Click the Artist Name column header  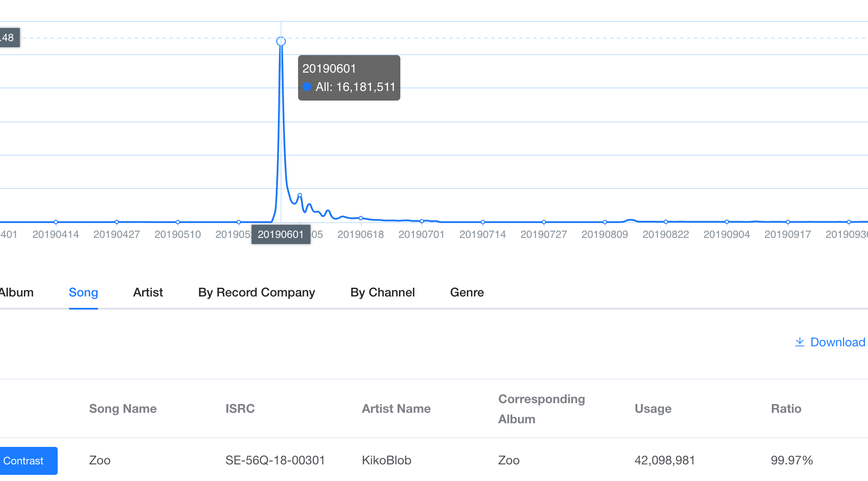[x=396, y=408]
